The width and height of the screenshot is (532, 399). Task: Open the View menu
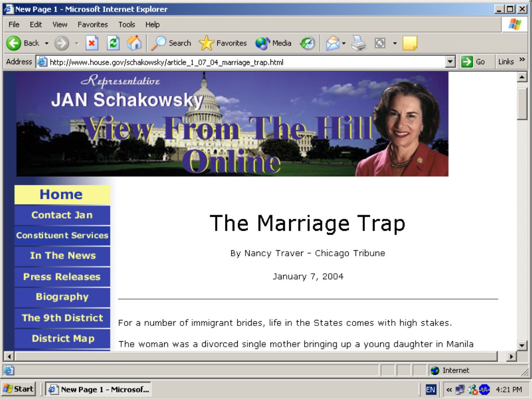60,25
